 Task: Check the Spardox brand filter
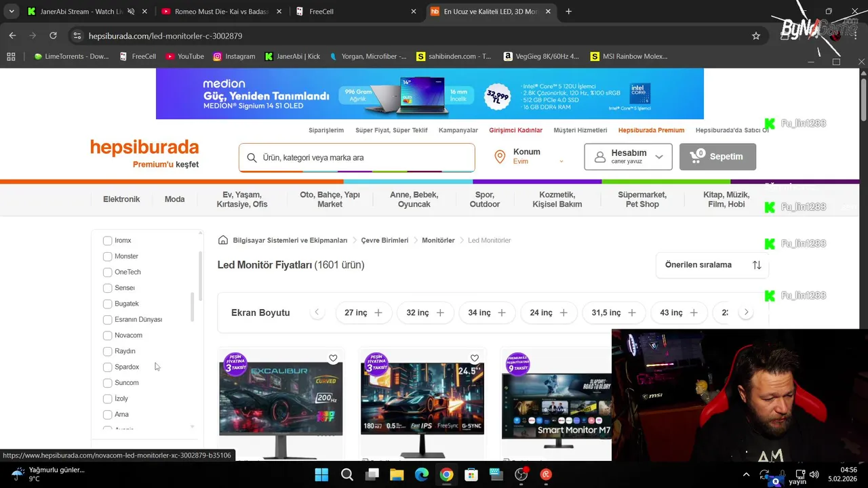(x=107, y=367)
